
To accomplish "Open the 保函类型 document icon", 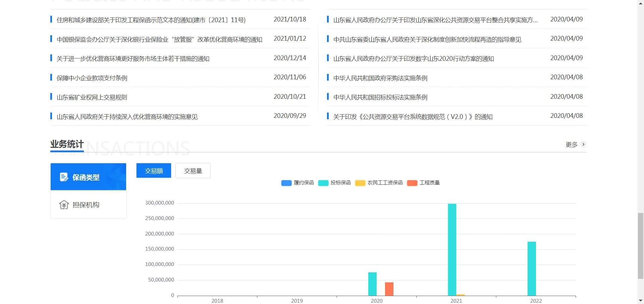I will [x=64, y=177].
